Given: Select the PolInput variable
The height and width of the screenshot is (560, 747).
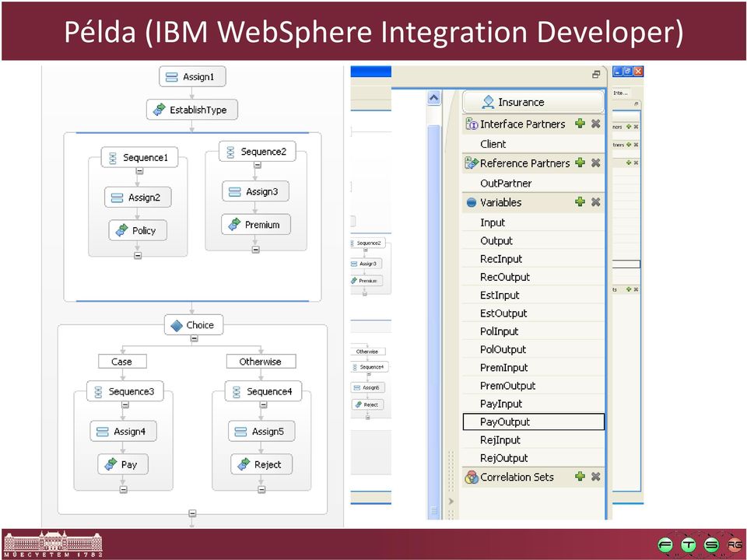Looking at the screenshot, I should (x=533, y=331).
